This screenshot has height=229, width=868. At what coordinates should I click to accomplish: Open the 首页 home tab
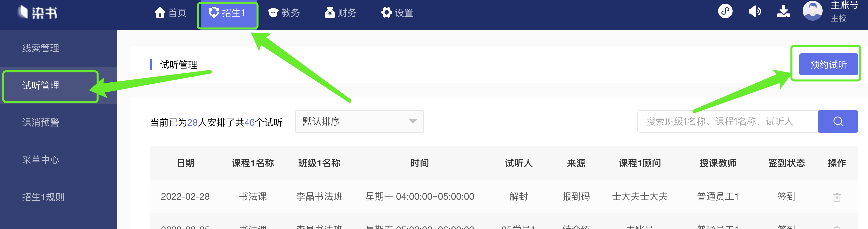171,13
